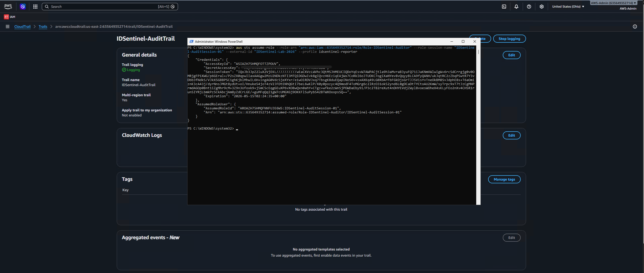644x273 pixels.
Task: Click the Stop logging button
Action: click(x=509, y=39)
